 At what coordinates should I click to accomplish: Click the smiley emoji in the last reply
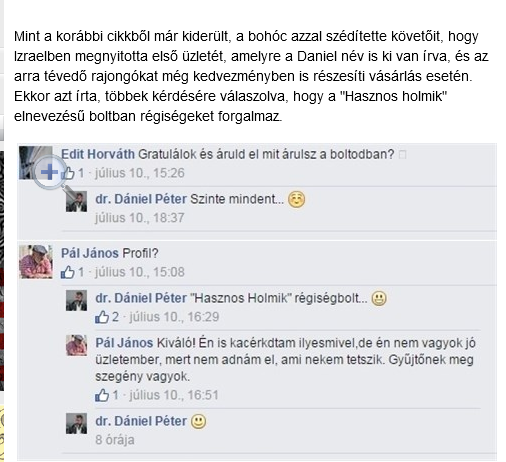tap(198, 421)
